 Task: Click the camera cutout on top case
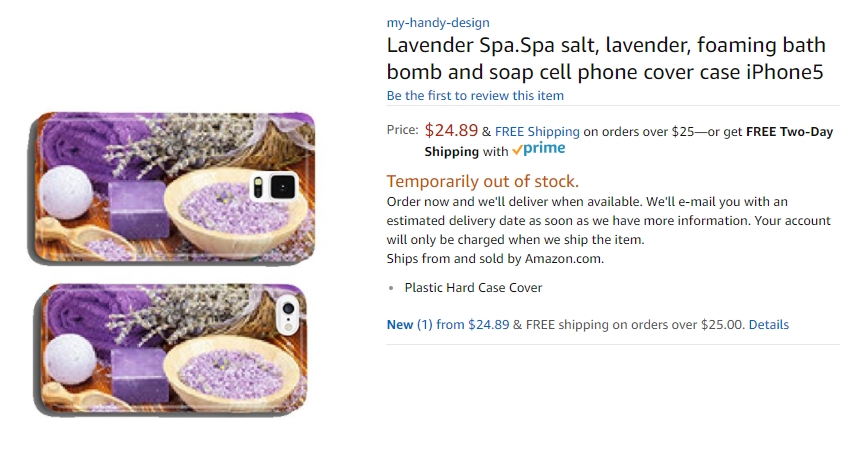[274, 187]
